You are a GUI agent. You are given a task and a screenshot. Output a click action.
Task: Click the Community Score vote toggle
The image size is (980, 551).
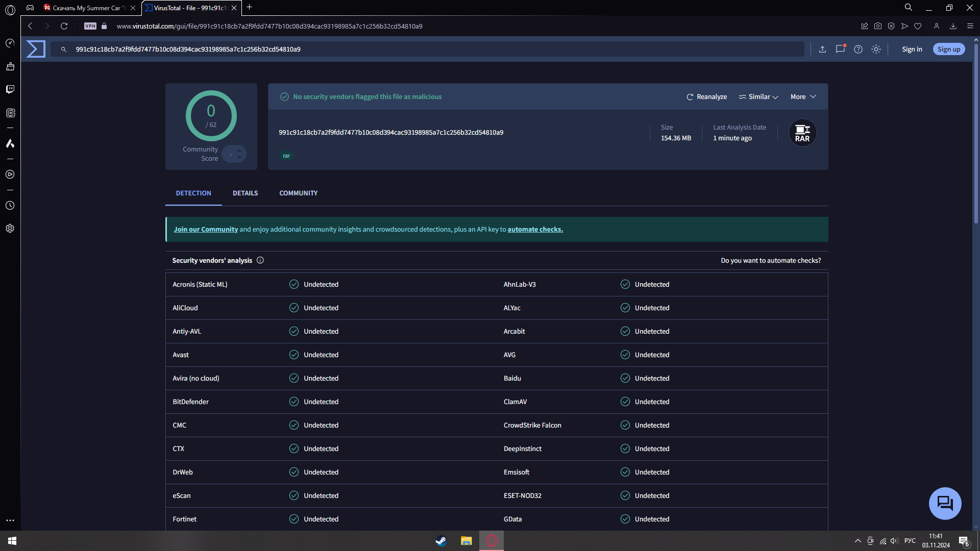[x=234, y=154]
